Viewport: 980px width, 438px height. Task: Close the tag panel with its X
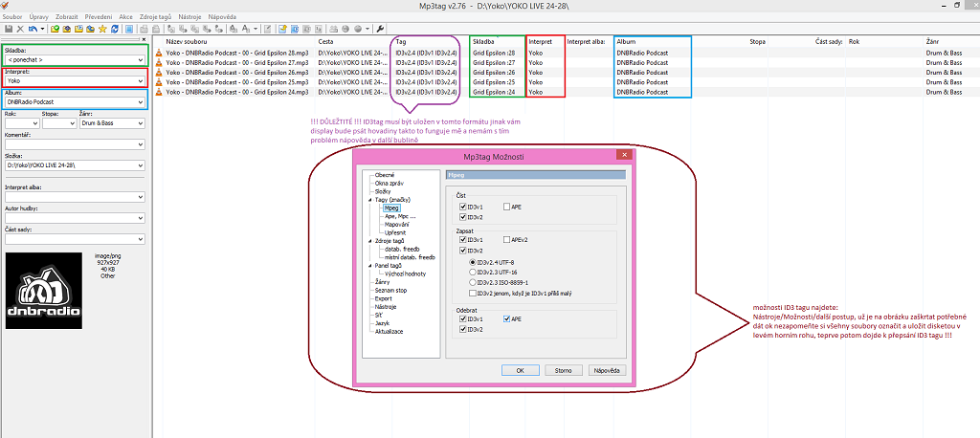coord(144,39)
